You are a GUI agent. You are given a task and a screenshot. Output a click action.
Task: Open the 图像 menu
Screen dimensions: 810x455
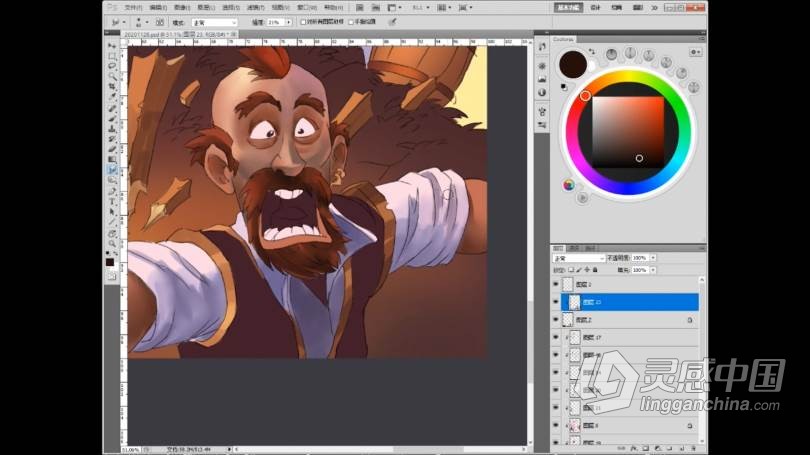tap(182, 8)
